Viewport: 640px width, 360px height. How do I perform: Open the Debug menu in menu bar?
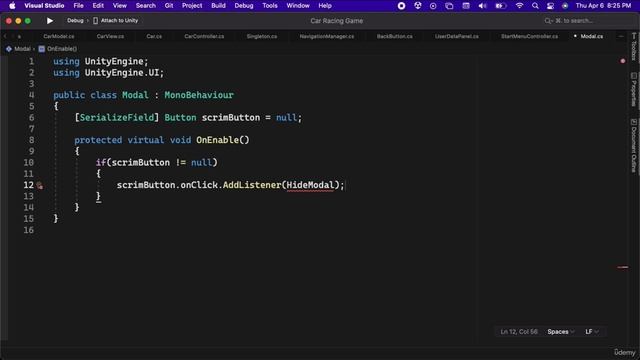click(x=244, y=6)
